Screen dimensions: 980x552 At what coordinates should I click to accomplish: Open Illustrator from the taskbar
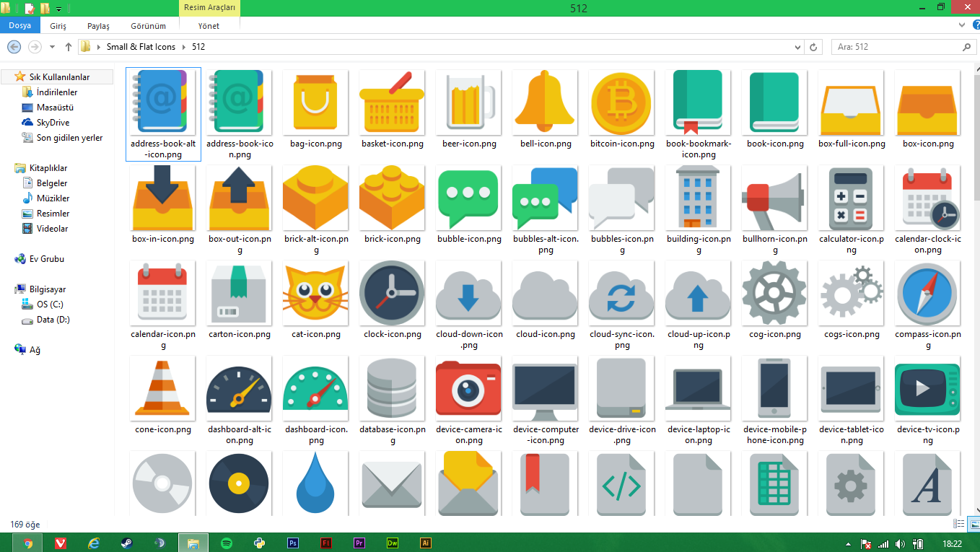coord(426,543)
